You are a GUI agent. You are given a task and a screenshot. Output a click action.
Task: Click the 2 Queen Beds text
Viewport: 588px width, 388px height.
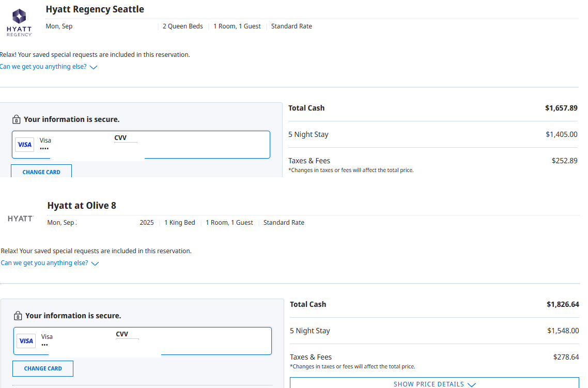(x=182, y=26)
